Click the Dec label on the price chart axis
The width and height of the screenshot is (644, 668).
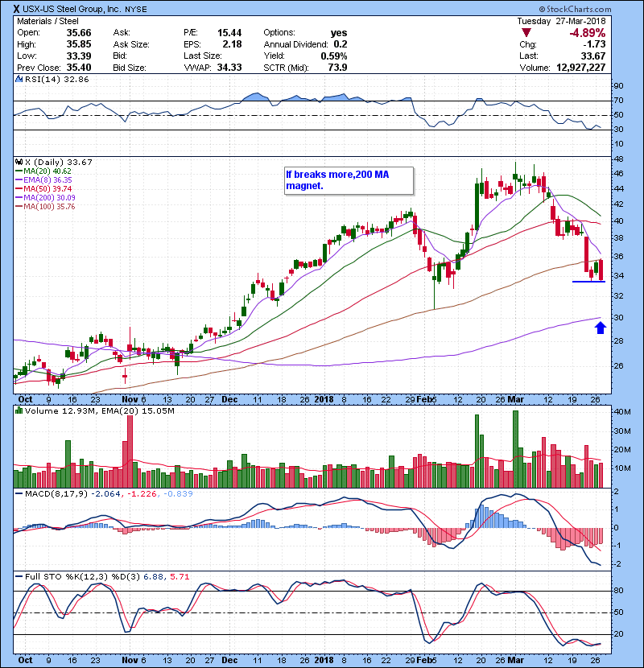coord(229,399)
